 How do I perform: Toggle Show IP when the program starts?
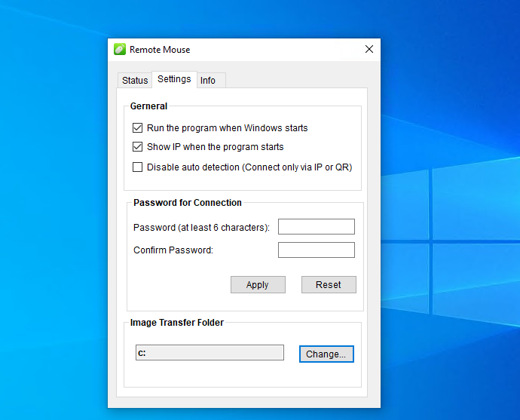pos(137,147)
